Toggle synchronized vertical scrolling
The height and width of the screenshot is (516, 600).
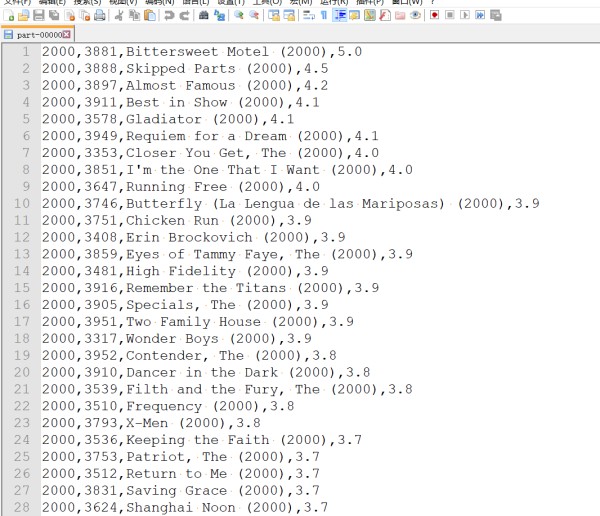coord(274,15)
